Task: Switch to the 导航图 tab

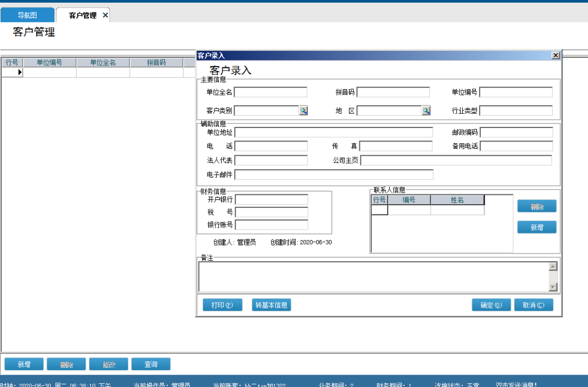Action: coord(27,15)
